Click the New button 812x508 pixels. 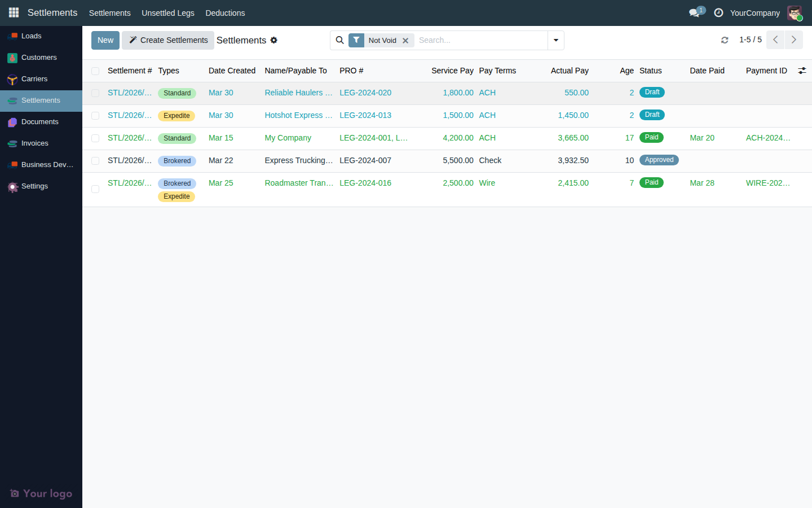(x=105, y=40)
